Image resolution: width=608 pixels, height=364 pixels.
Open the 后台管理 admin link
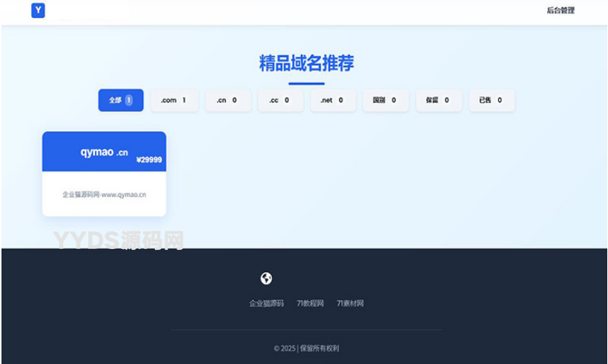(x=561, y=10)
